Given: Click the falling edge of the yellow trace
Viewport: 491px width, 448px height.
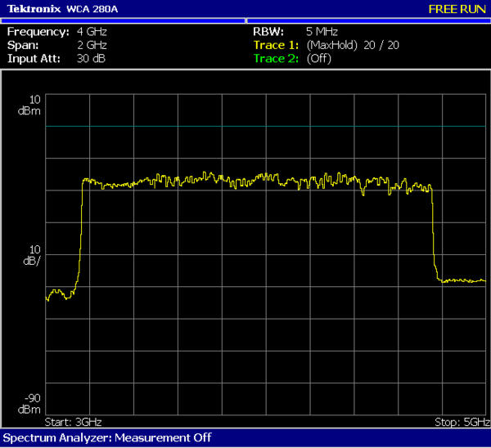Looking at the screenshot, I should click(433, 237).
